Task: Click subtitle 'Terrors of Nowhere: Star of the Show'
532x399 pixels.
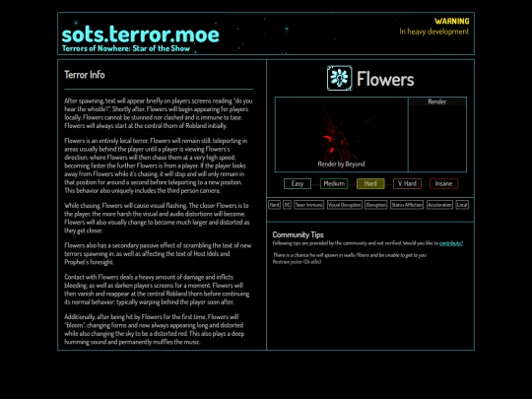Action: (126, 48)
